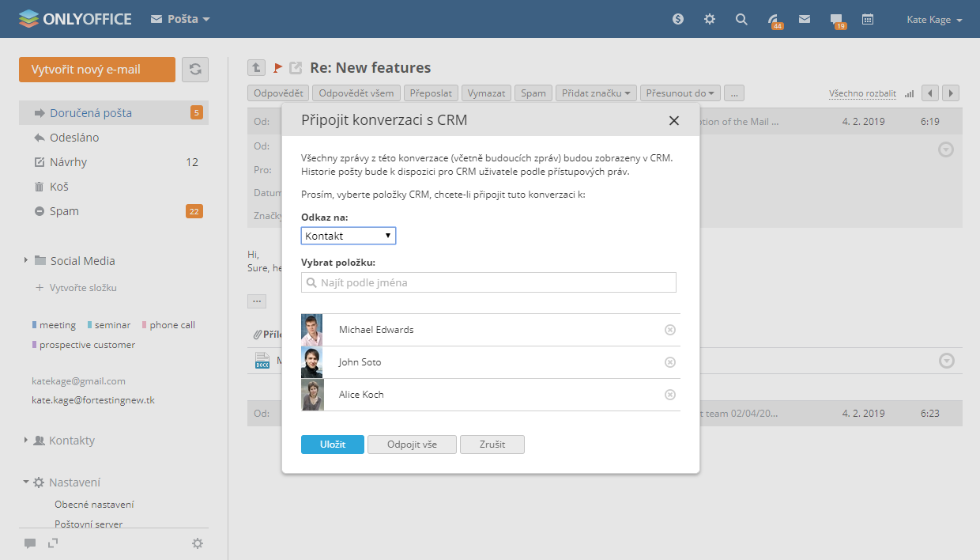The width and height of the screenshot is (980, 560).
Task: Close the CRM link dialog
Action: [674, 121]
